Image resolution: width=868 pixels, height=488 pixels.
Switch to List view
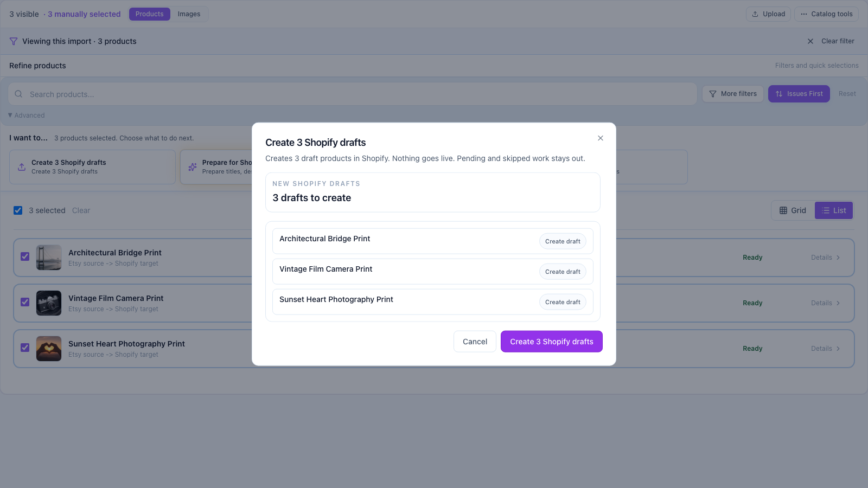coord(834,210)
